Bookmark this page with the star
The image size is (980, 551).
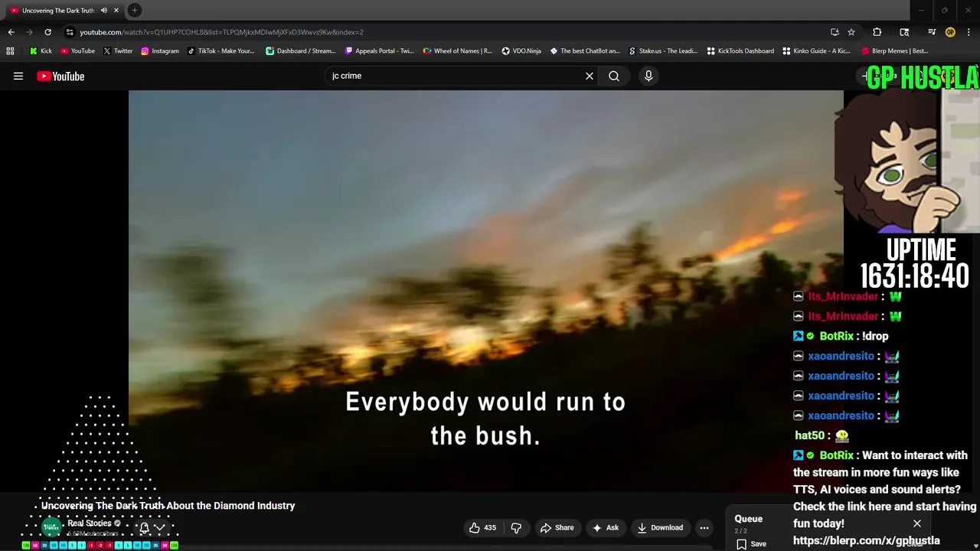[x=851, y=32]
